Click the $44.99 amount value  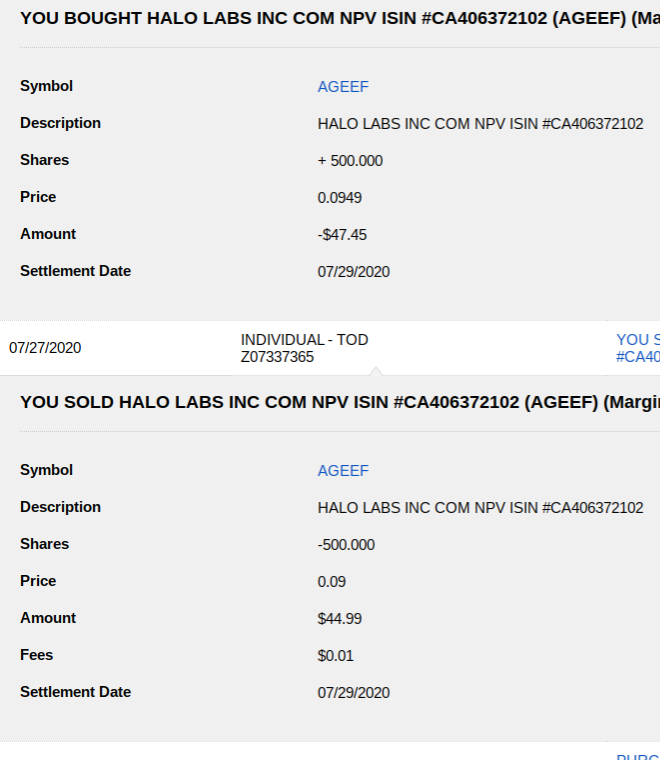pos(340,619)
